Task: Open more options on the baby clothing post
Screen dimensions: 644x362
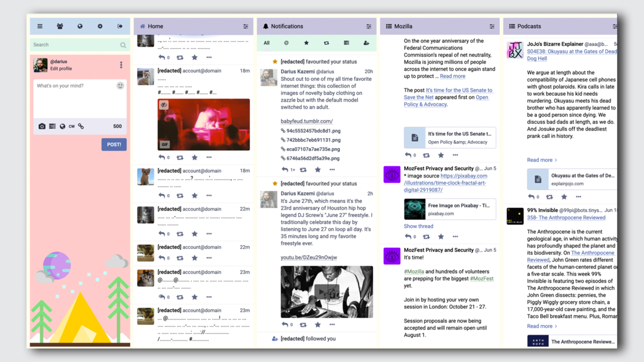Action: pos(332,169)
